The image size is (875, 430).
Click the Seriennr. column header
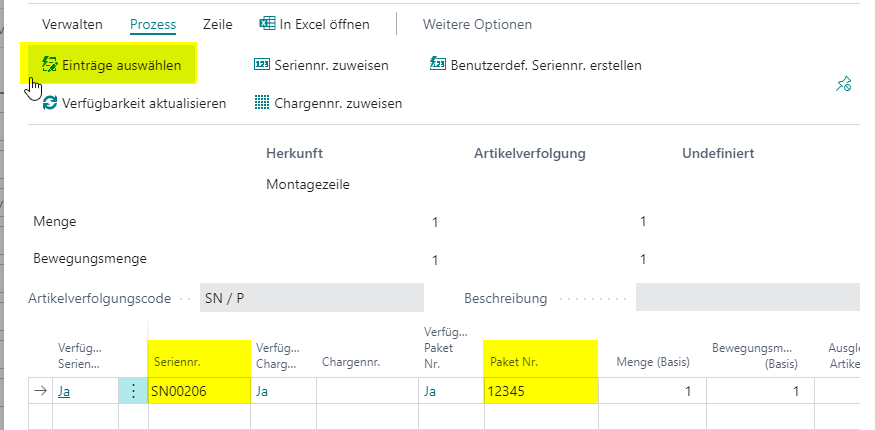(x=177, y=362)
